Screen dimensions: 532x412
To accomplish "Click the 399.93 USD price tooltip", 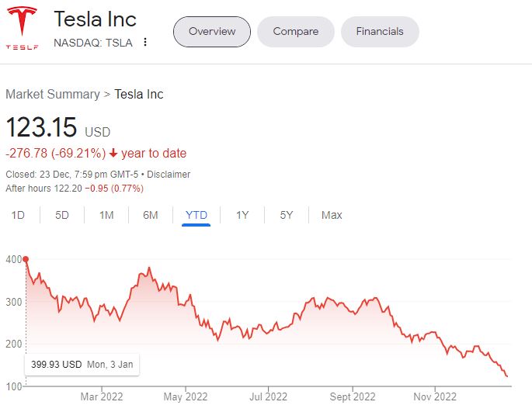I will click(82, 364).
